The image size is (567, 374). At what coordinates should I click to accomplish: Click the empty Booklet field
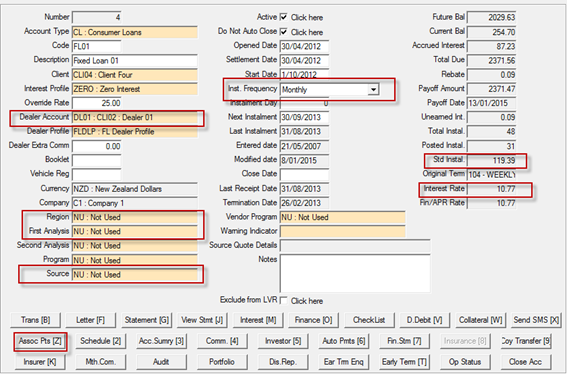(96, 160)
